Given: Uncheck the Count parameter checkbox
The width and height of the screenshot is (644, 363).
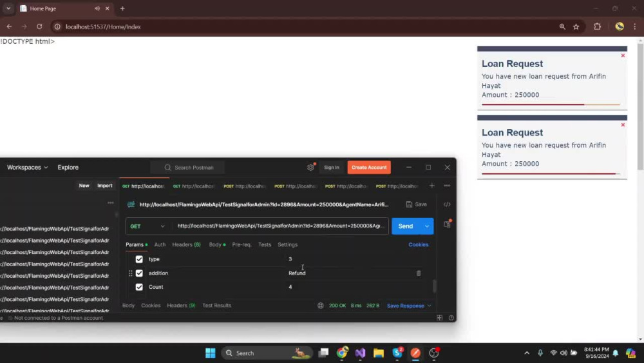Looking at the screenshot, I should tap(139, 287).
